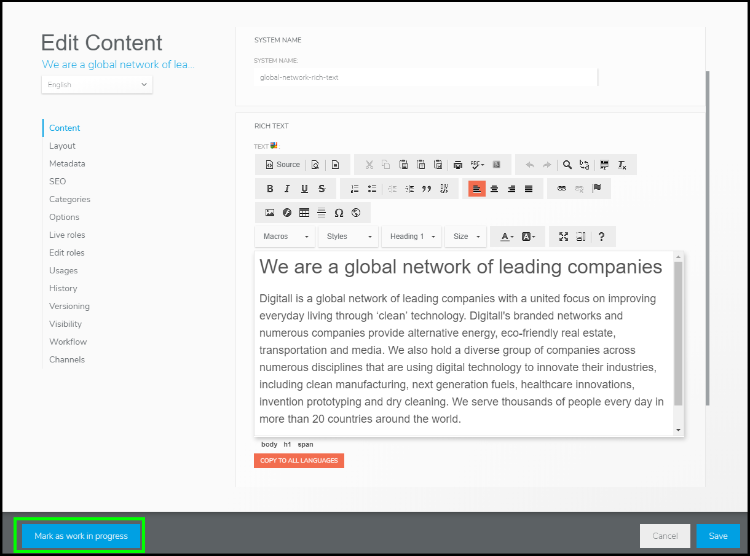Select the h1 element path item
This screenshot has height=556, width=750.
pyautogui.click(x=287, y=445)
